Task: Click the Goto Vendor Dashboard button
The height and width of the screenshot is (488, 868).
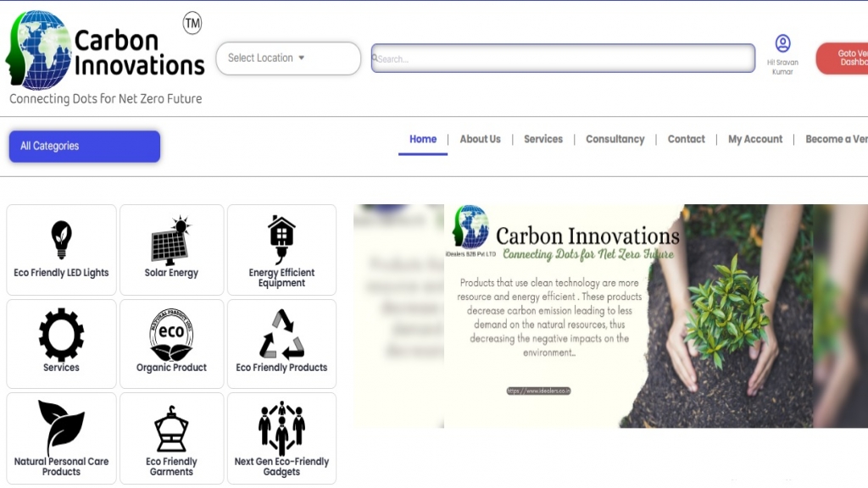Action: (x=842, y=58)
